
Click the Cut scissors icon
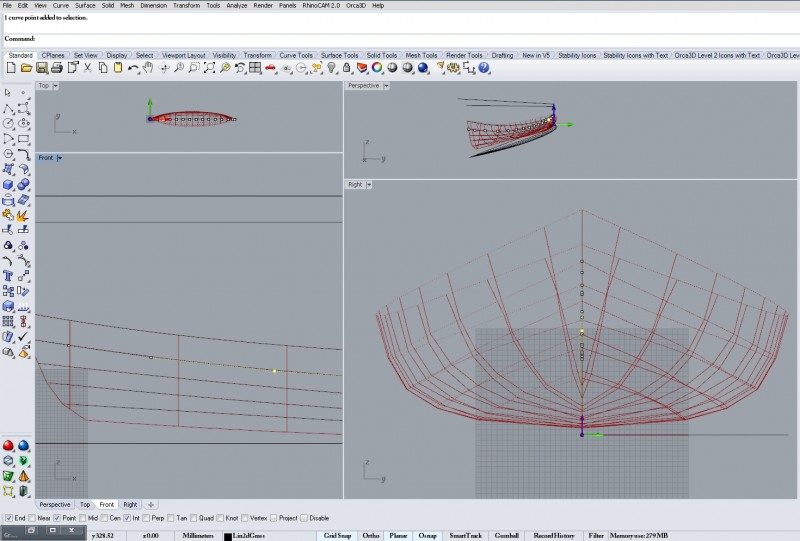(88, 68)
